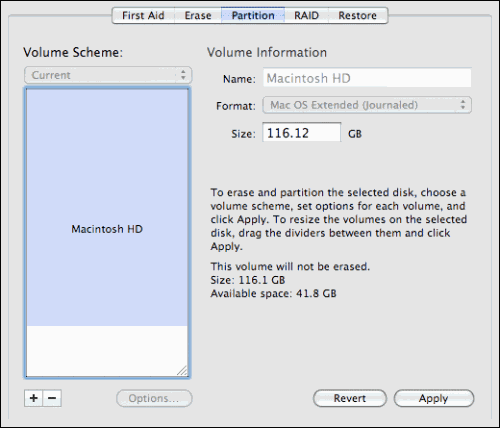
Task: Click the Options... button
Action: 154,398
